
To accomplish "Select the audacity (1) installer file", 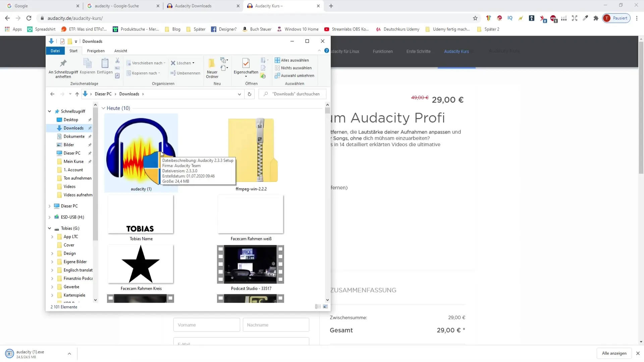I will click(x=141, y=153).
